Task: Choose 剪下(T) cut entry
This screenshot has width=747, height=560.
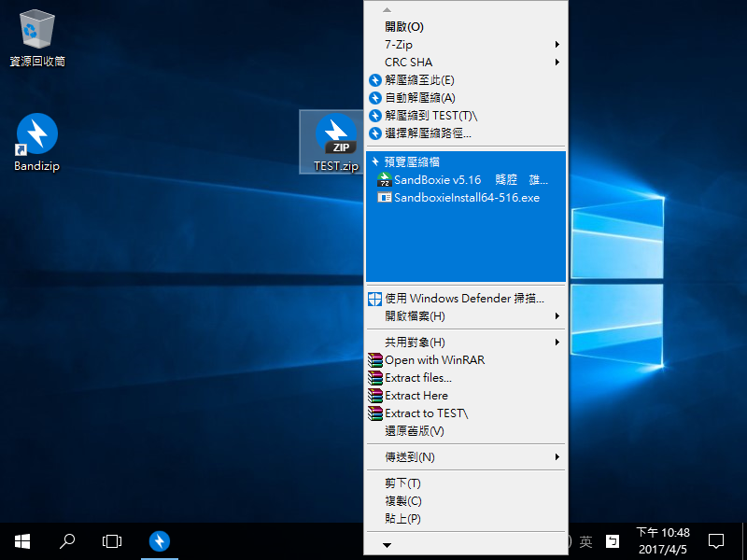Action: [466, 483]
